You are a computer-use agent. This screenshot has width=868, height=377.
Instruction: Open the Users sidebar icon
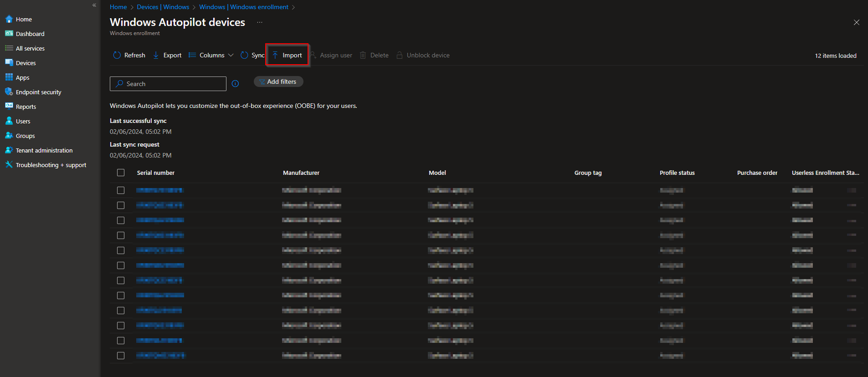[9, 121]
